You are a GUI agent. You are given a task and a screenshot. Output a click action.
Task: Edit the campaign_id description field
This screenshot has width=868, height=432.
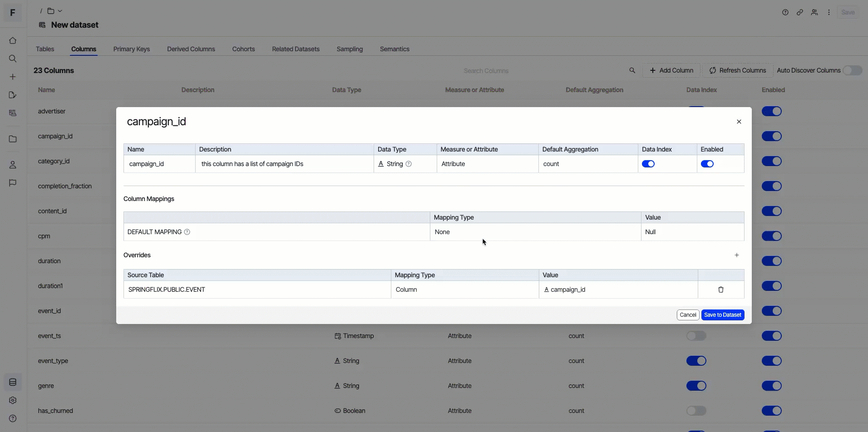285,164
